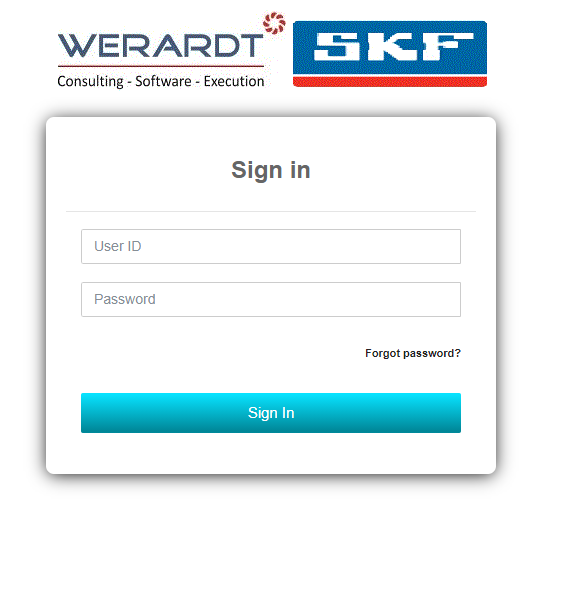569x602 pixels.
Task: Click the word "Software" in tagline
Action: click(163, 81)
